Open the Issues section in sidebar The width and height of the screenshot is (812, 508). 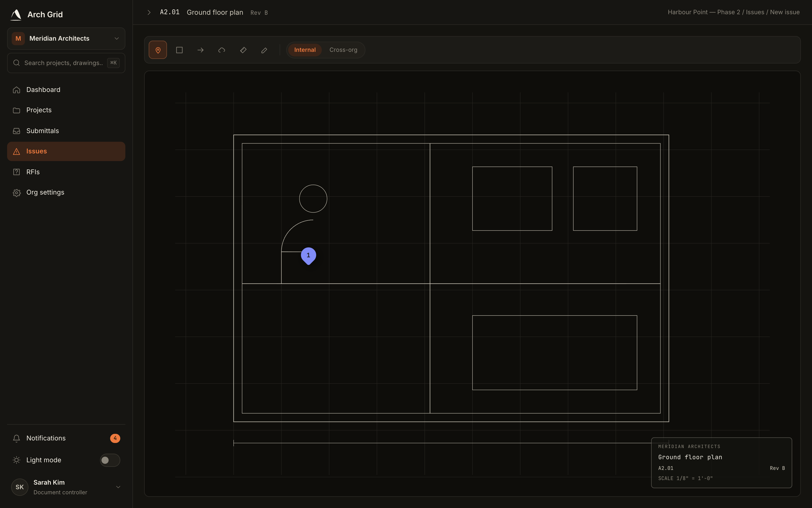click(66, 151)
